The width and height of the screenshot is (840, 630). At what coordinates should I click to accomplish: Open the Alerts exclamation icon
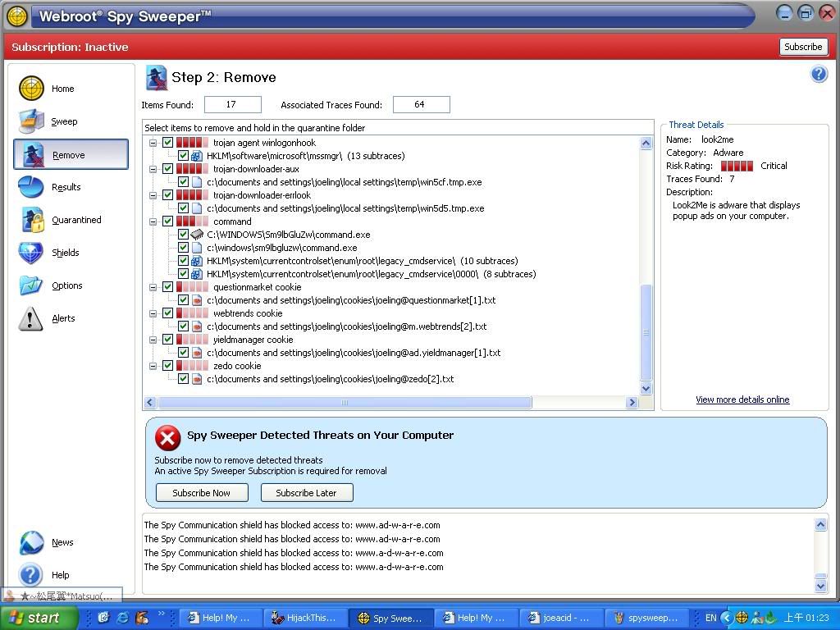click(x=30, y=318)
